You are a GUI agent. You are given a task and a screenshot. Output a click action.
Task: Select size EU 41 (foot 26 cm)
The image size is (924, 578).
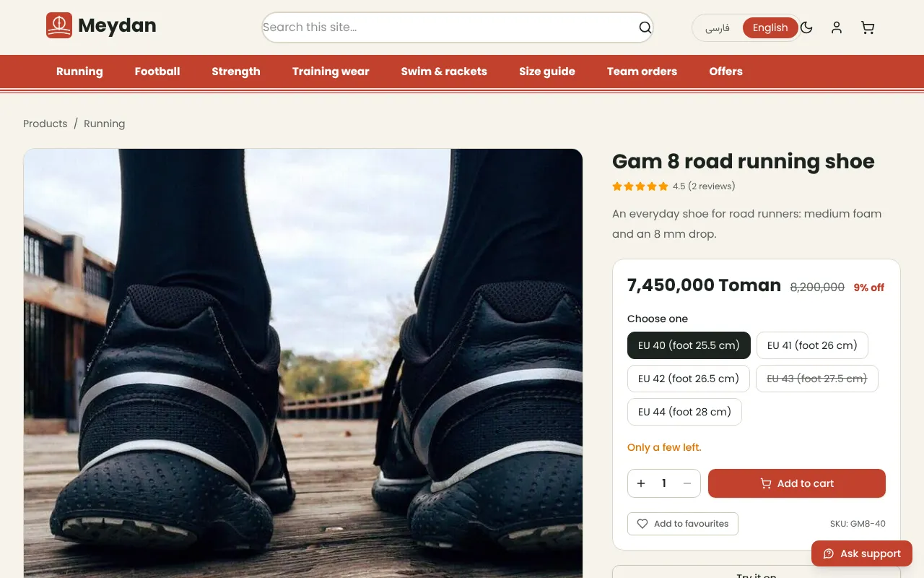(x=812, y=345)
